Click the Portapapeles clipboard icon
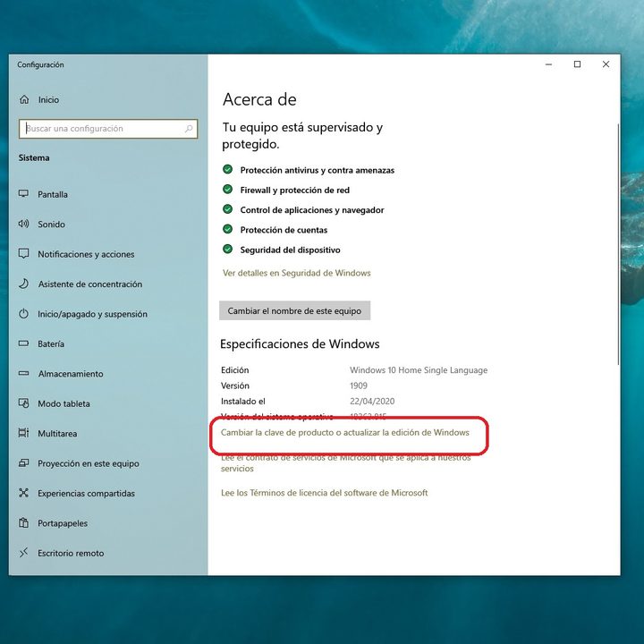 click(24, 523)
